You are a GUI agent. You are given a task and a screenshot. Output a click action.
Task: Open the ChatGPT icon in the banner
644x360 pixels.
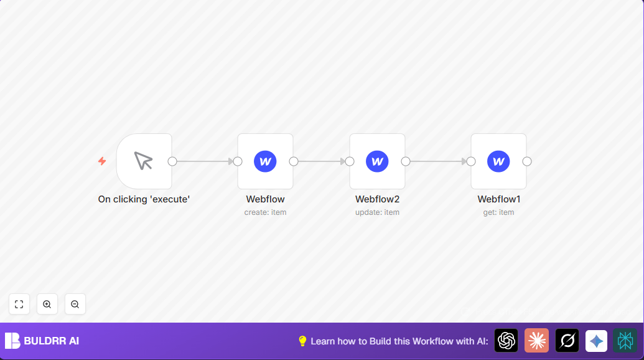506,341
